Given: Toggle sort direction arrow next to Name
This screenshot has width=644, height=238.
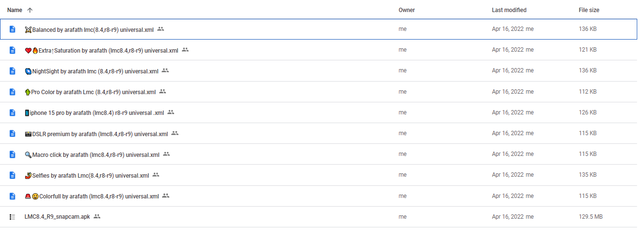Looking at the screenshot, I should pyautogui.click(x=30, y=10).
